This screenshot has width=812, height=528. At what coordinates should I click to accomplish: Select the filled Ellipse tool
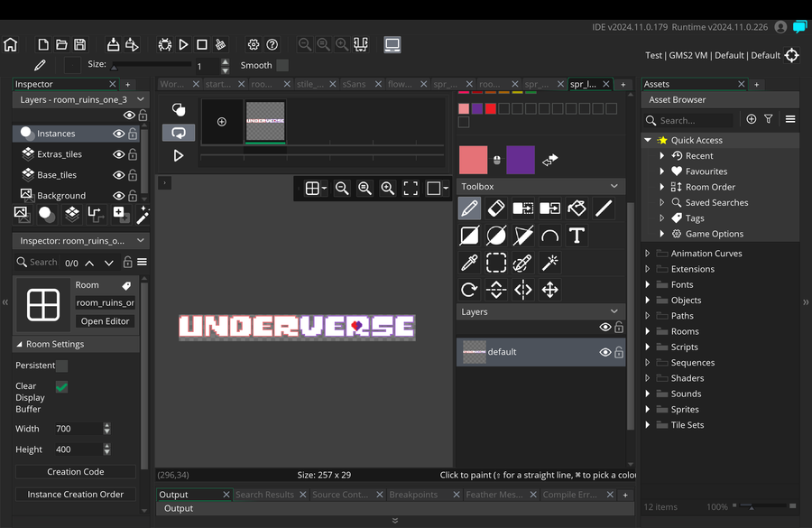pyautogui.click(x=496, y=236)
